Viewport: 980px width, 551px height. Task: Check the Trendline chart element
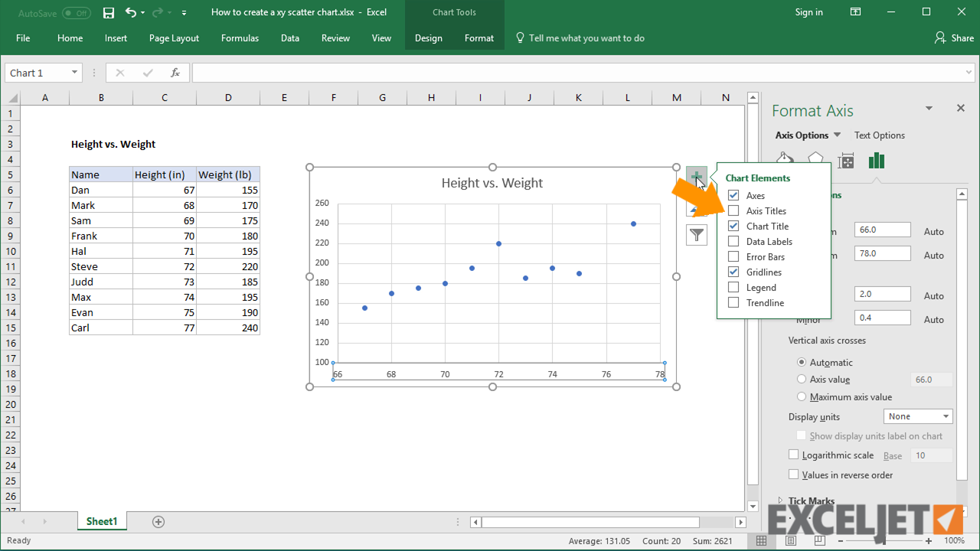pos(733,302)
